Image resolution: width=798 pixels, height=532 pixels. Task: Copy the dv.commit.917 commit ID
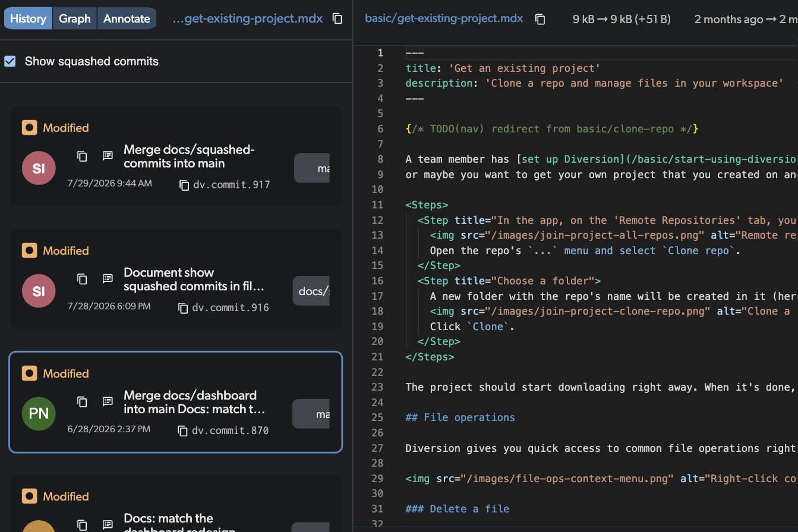tap(184, 185)
